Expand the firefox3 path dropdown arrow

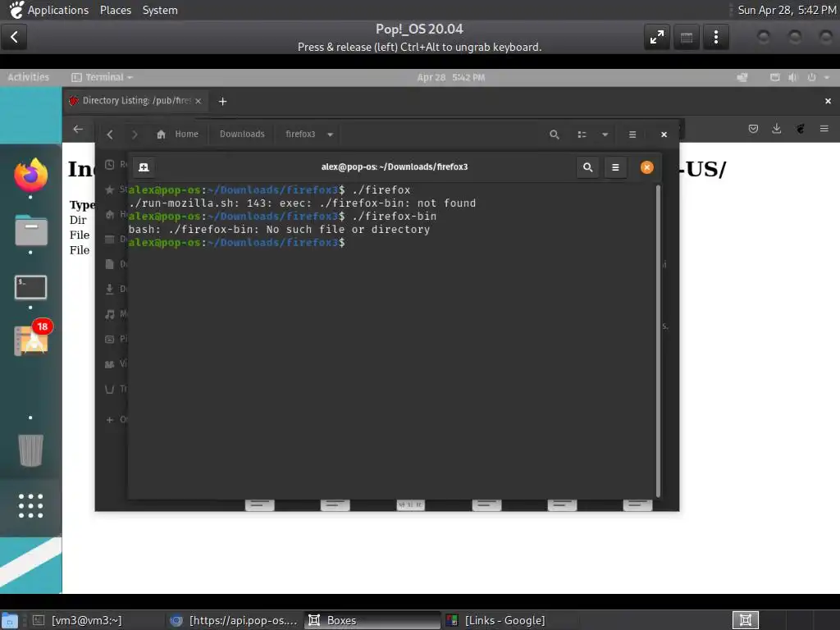click(330, 135)
